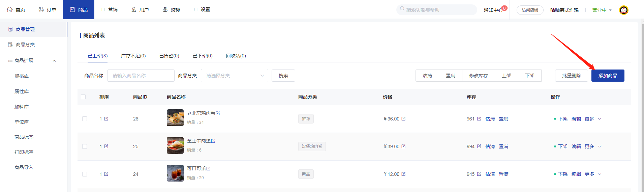This screenshot has height=192, width=644.
Task: Click 编辑 link for 老北京鸡肉卷 row
Action: 576,119
